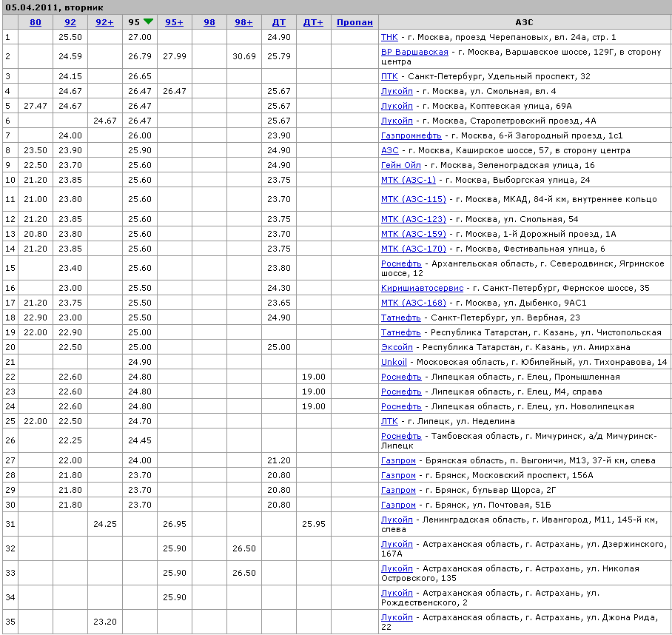Open Лукойл in Астрахань, ул. Дзержинского
This screenshot has width=672, height=635.
(x=397, y=544)
